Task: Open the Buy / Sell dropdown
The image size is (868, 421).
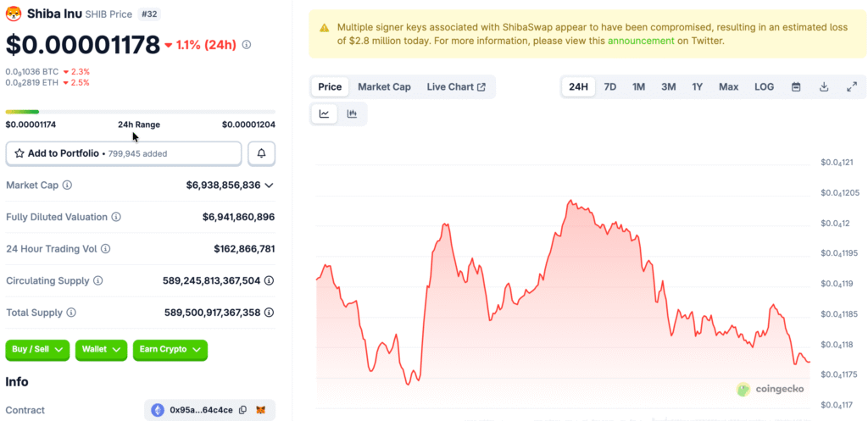Action: (37, 350)
